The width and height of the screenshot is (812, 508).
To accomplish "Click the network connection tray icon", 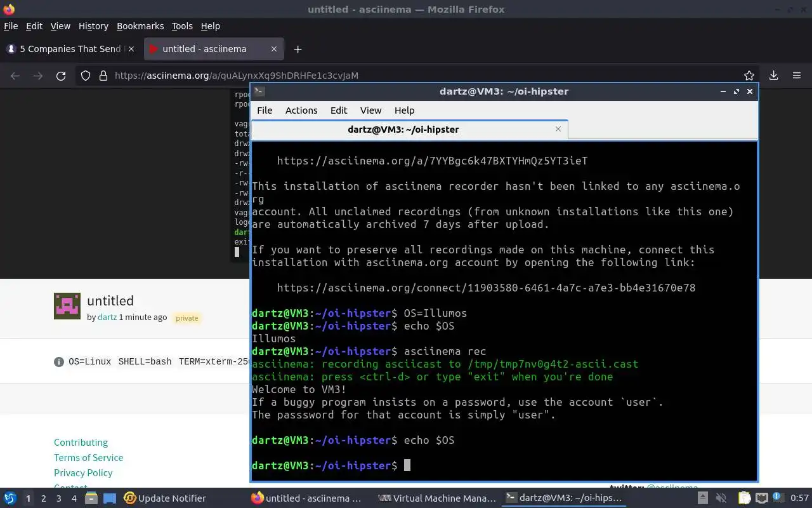I will [762, 498].
